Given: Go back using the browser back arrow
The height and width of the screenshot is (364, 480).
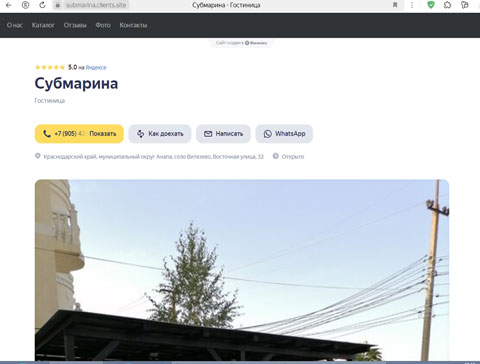Looking at the screenshot, I should [x=9, y=5].
